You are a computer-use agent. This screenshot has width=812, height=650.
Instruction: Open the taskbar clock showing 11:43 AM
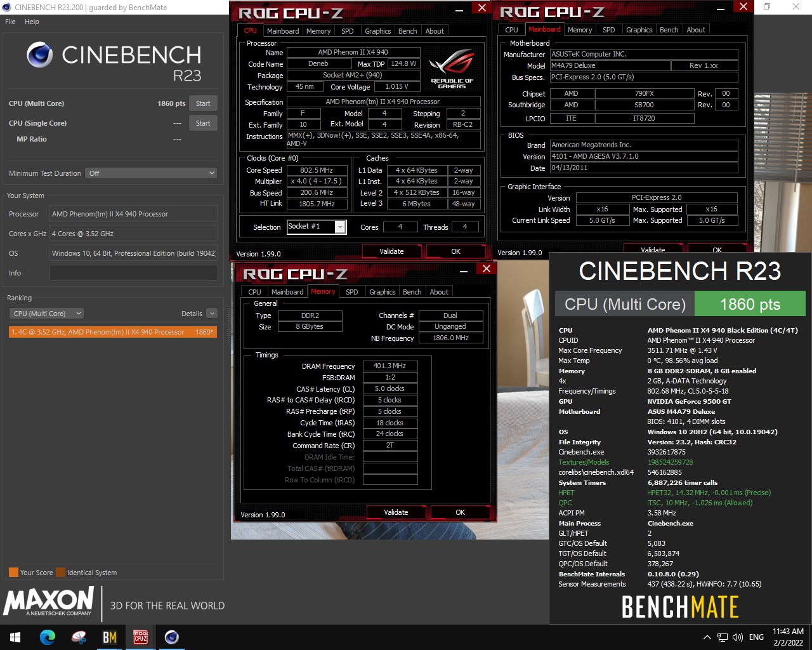[x=788, y=637]
